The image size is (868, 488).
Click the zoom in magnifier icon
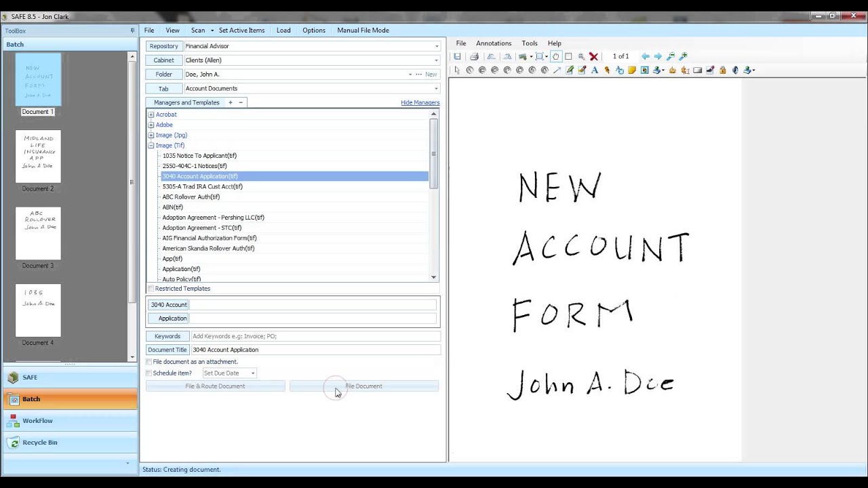683,56
